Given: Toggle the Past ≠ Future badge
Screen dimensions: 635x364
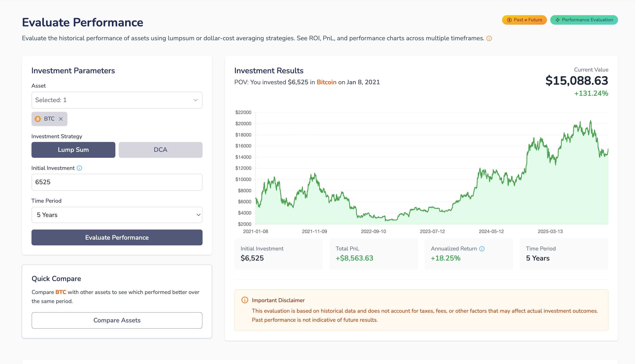Looking at the screenshot, I should [x=524, y=20].
